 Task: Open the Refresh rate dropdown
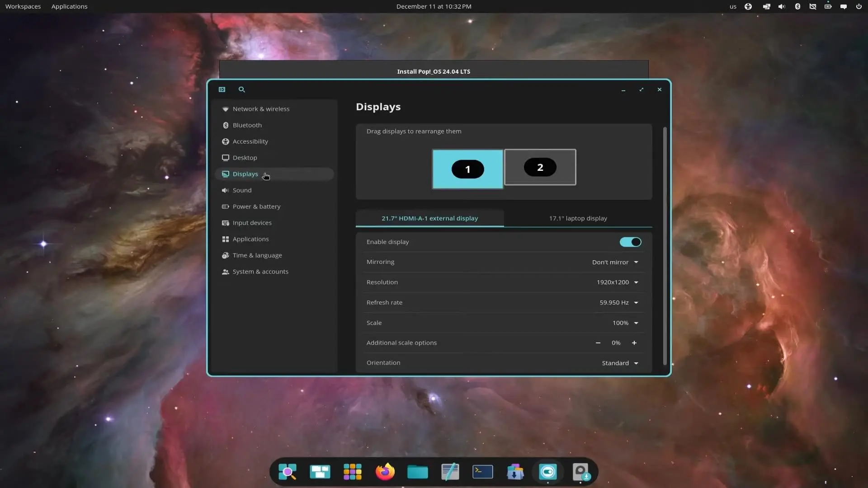pos(619,303)
